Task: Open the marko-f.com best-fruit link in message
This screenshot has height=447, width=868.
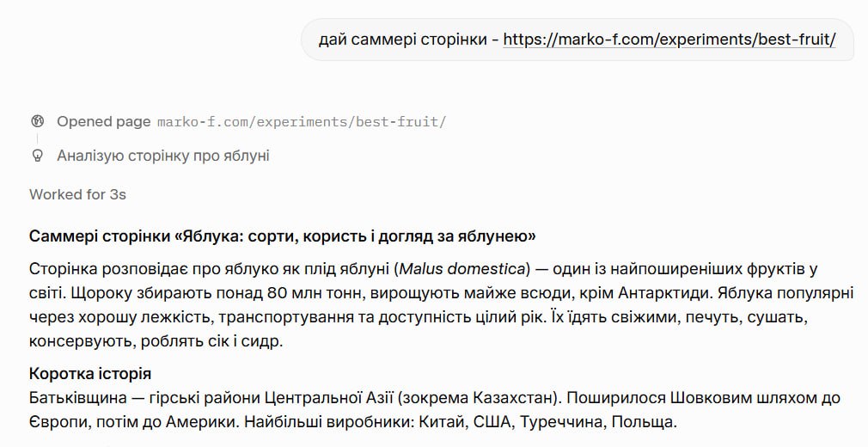Action: [669, 40]
